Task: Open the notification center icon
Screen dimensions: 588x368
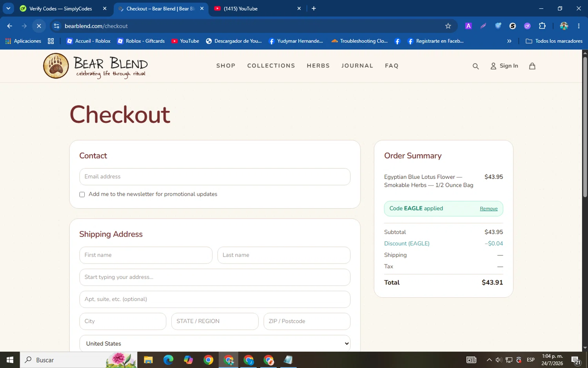Action: (x=575, y=360)
